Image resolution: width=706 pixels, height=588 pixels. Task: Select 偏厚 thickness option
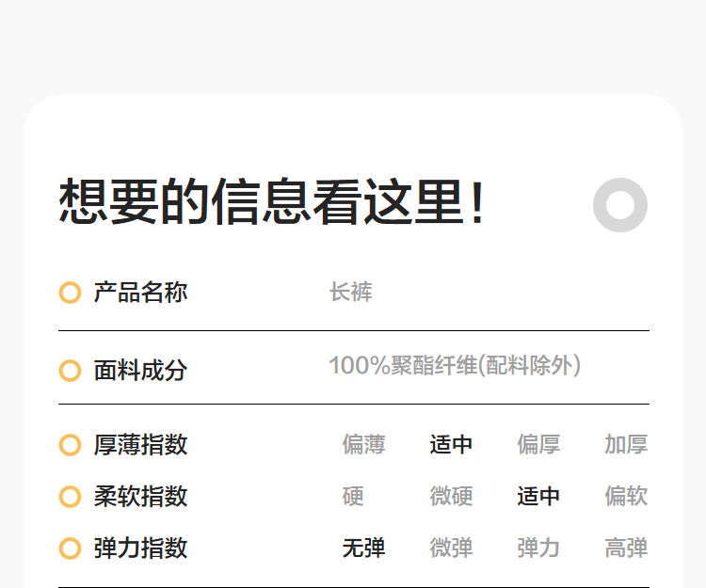tap(538, 445)
